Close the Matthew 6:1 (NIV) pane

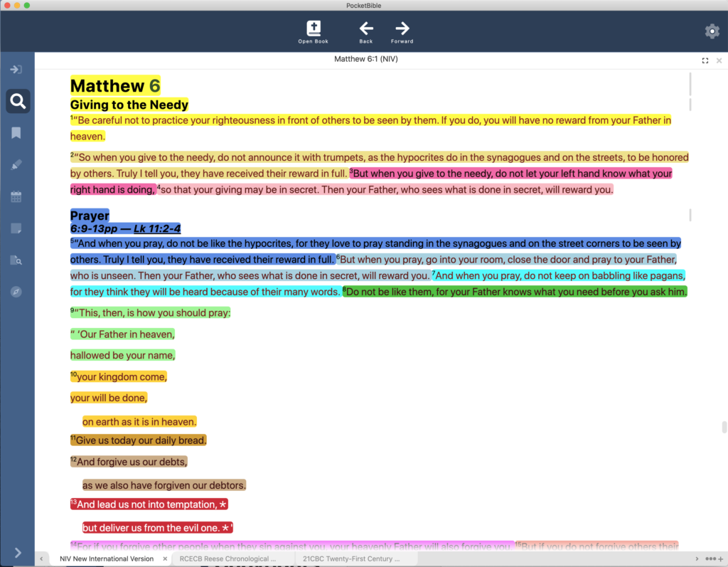[719, 60]
